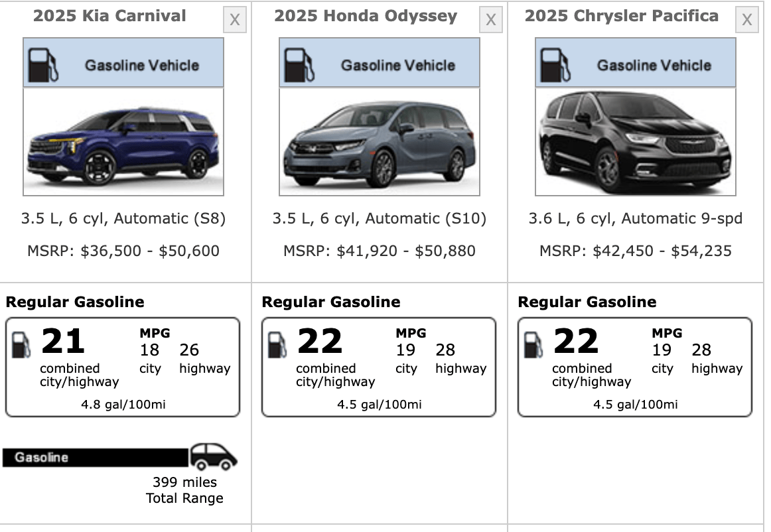Click the black Gasoline range bar
The height and width of the screenshot is (532, 771).
96,457
